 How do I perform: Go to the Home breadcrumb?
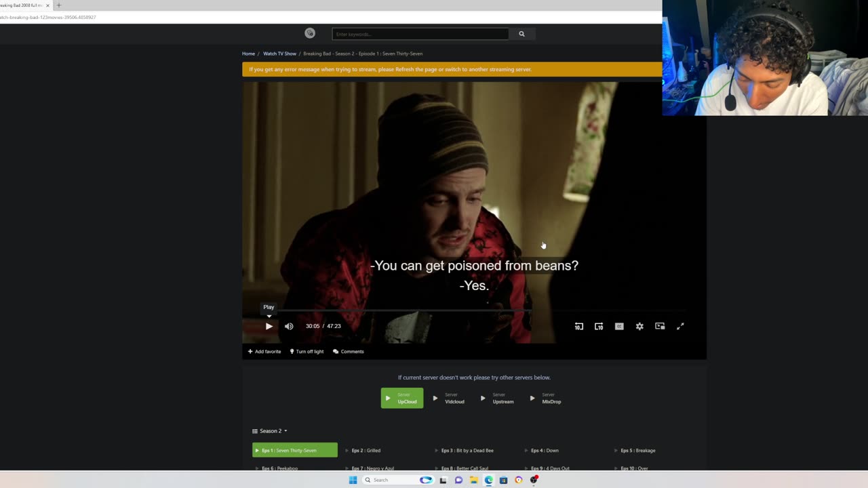[249, 54]
